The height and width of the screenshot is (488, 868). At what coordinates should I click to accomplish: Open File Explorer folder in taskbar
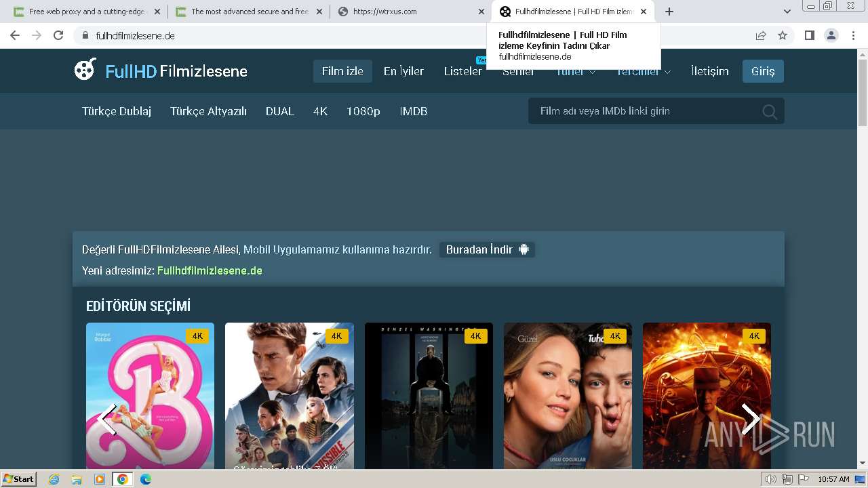point(77,479)
